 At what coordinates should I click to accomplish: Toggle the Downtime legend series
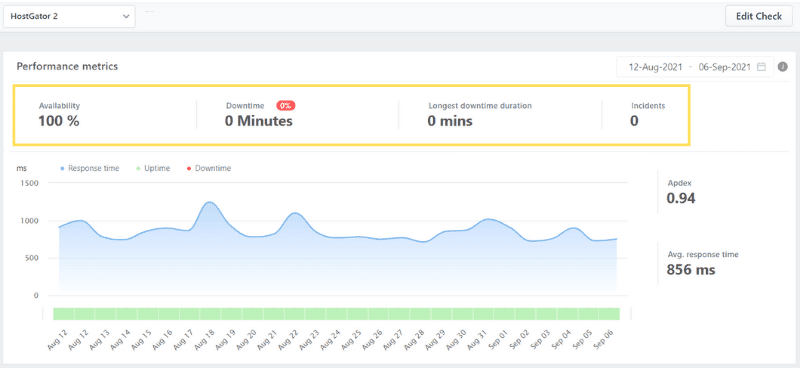(209, 168)
